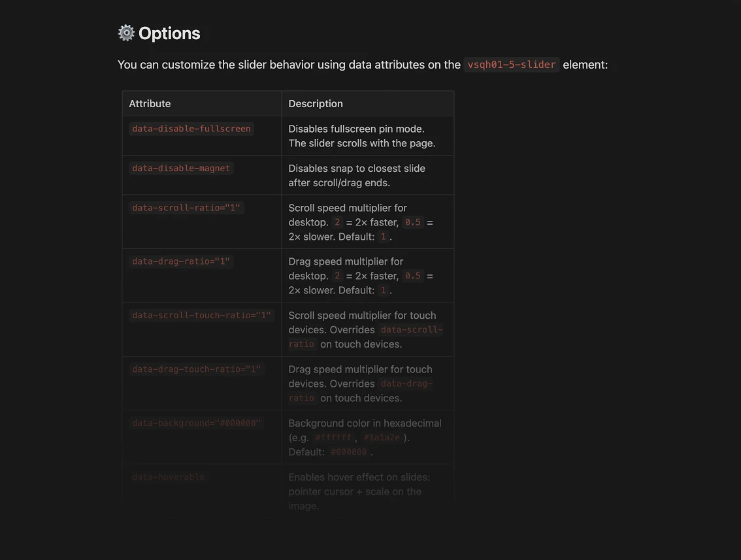Click the Options heading text
Viewport: 741px width, 560px height.
(169, 33)
